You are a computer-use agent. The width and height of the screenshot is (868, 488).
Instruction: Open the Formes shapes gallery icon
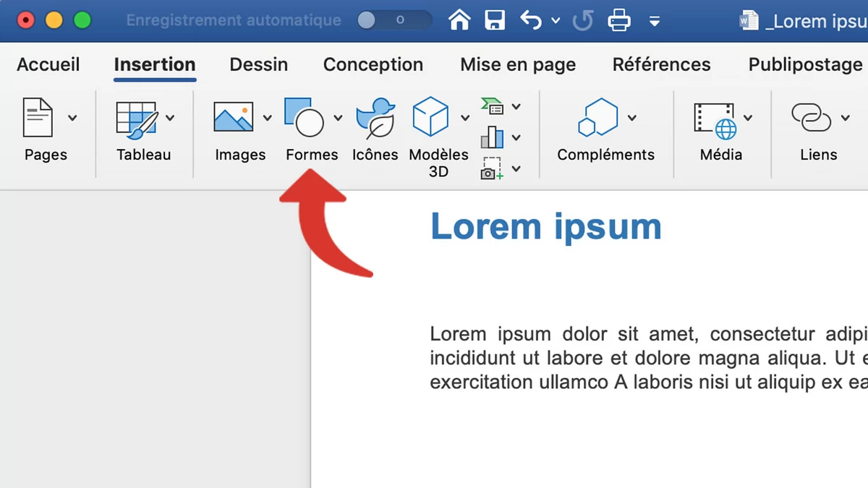(304, 118)
